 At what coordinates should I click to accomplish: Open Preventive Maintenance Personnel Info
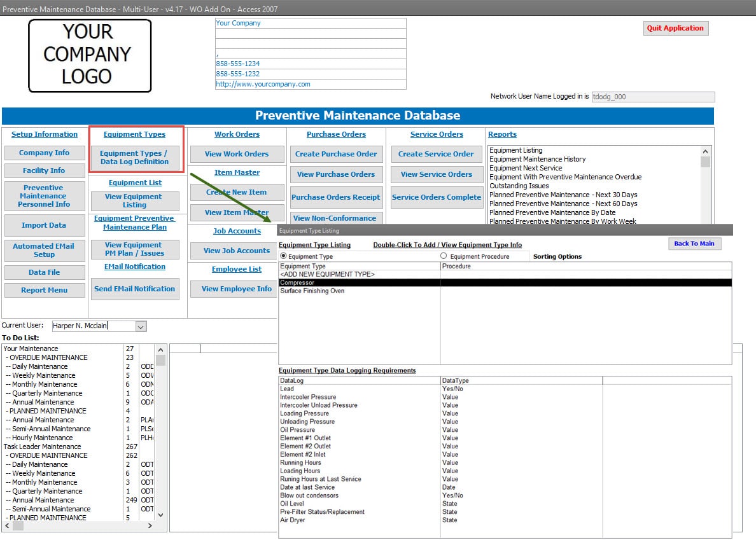coord(45,195)
